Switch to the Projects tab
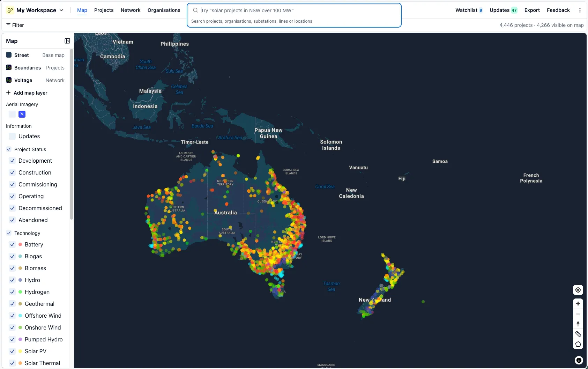This screenshot has height=369, width=588. [x=104, y=10]
